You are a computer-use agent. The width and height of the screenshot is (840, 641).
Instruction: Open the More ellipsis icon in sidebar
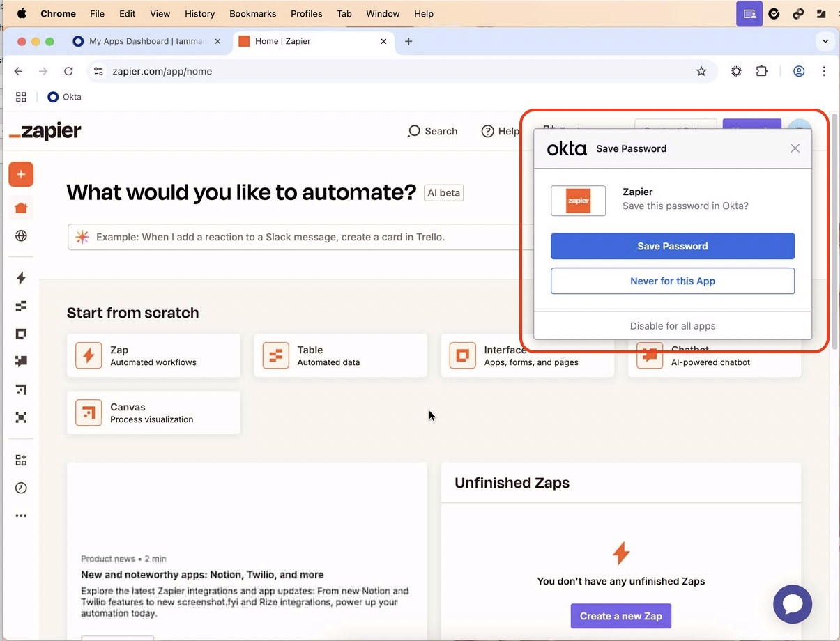[x=21, y=516]
